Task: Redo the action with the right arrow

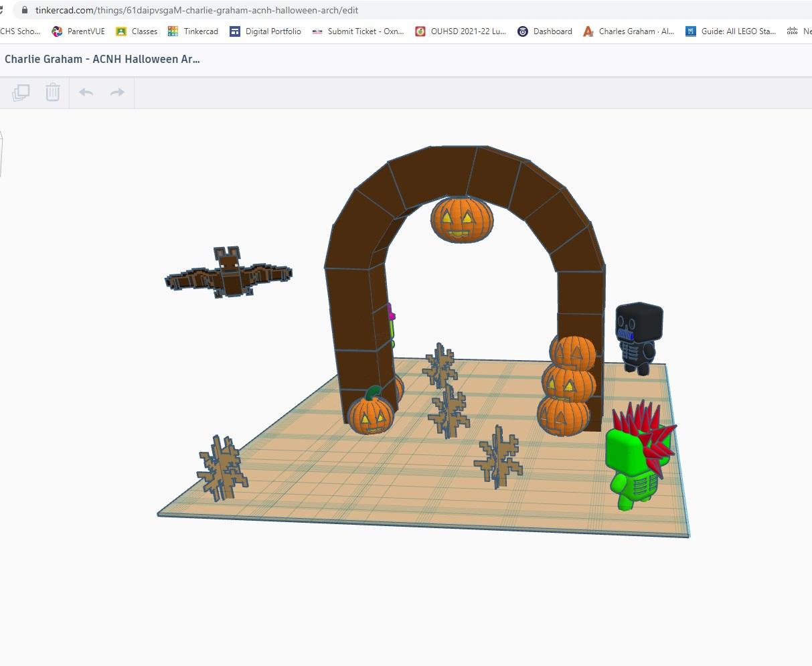Action: pos(117,92)
